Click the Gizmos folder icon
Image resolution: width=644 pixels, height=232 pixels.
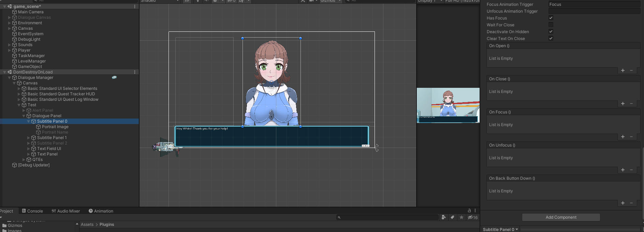pos(4,226)
